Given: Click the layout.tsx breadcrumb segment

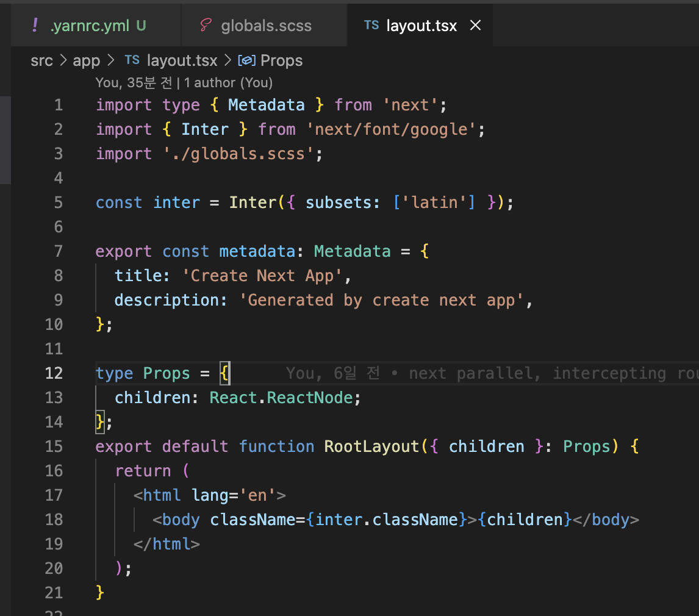Looking at the screenshot, I should [x=182, y=60].
